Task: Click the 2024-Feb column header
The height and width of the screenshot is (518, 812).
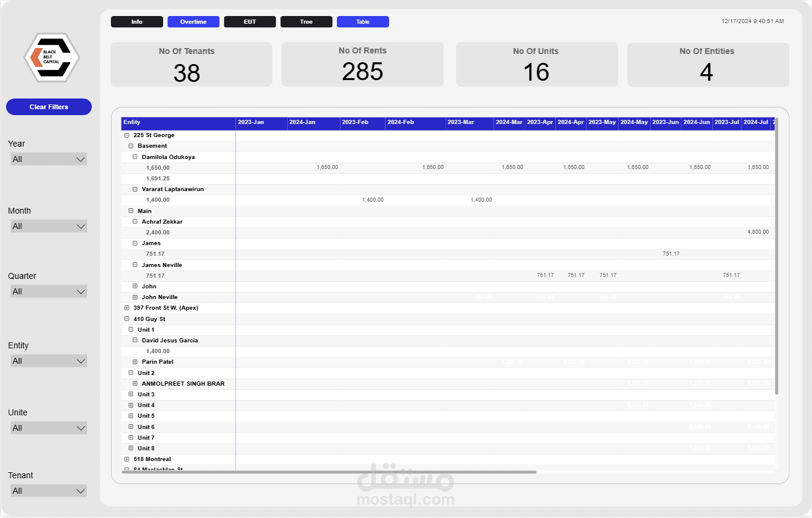Action: (x=415, y=123)
